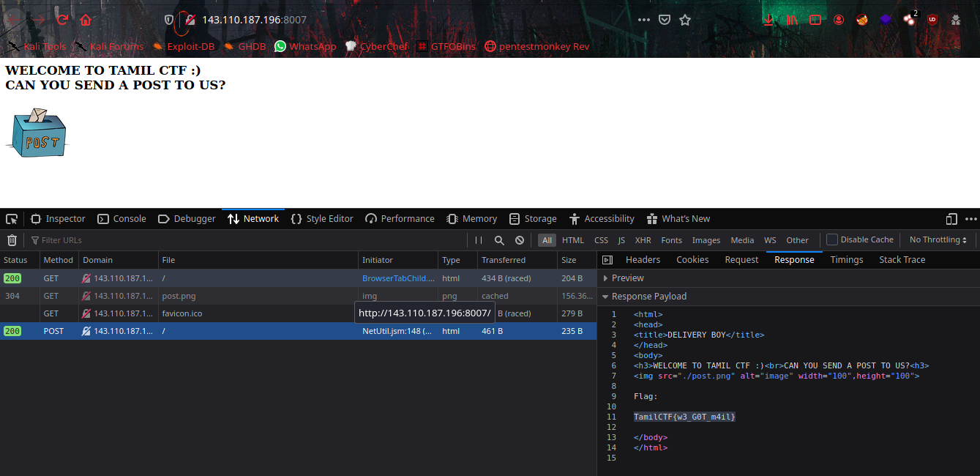The width and height of the screenshot is (980, 476).
Task: Click the element picker icon in DevTools
Action: coord(12,219)
